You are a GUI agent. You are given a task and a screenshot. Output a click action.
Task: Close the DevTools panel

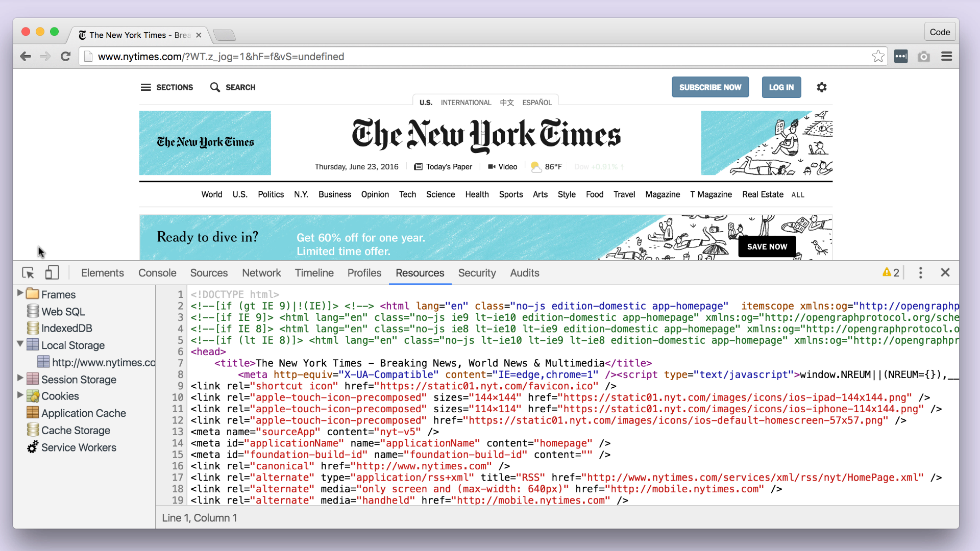945,273
